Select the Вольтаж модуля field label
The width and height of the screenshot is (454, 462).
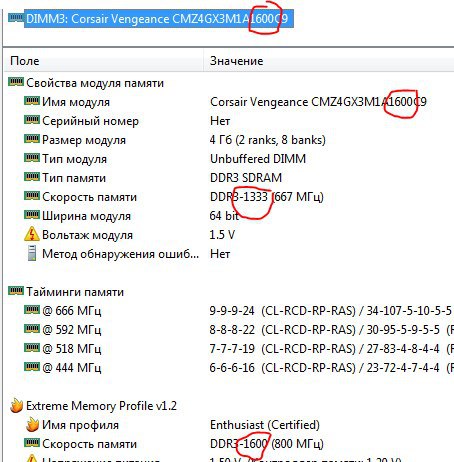tap(87, 235)
